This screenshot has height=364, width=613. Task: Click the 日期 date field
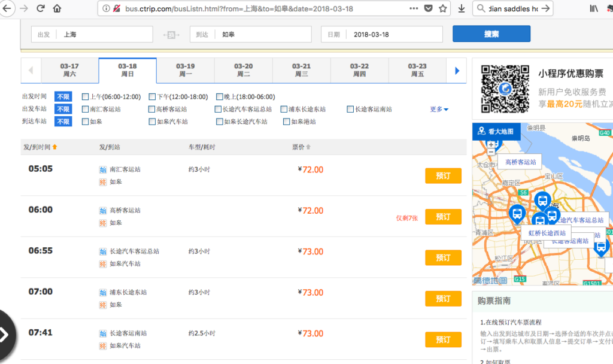tap(382, 34)
